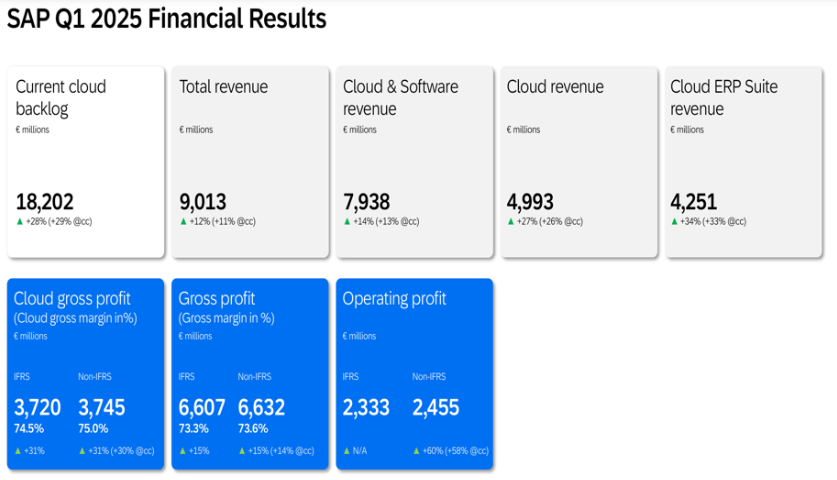The height and width of the screenshot is (480, 837).
Task: Select the Cloud revenue card heading
Action: [555, 87]
